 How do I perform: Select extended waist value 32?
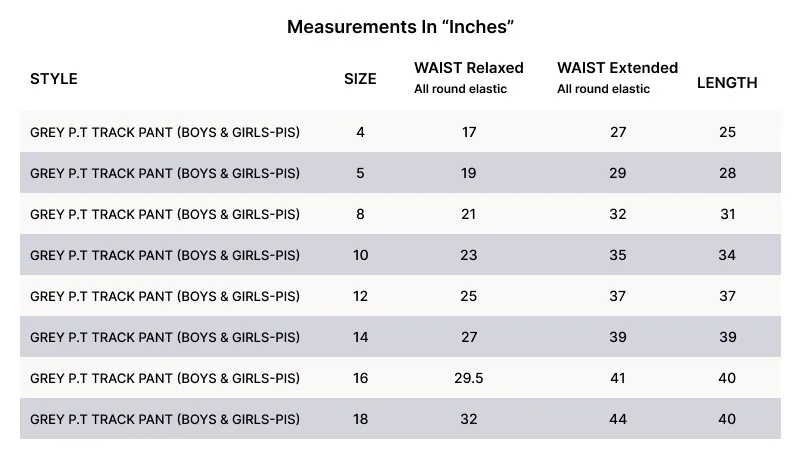(618, 214)
